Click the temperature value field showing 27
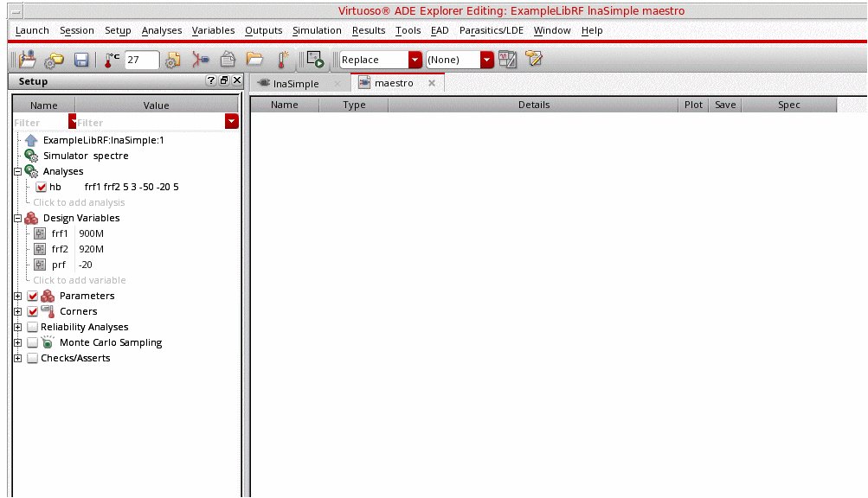This screenshot has height=498, width=868. pos(142,60)
